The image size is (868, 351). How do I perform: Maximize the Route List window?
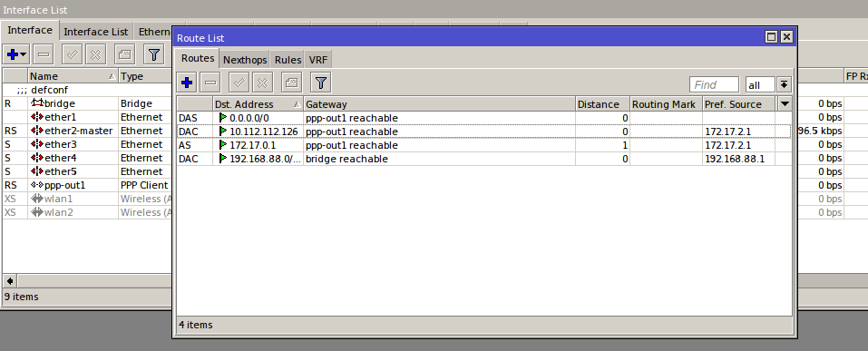click(x=771, y=37)
